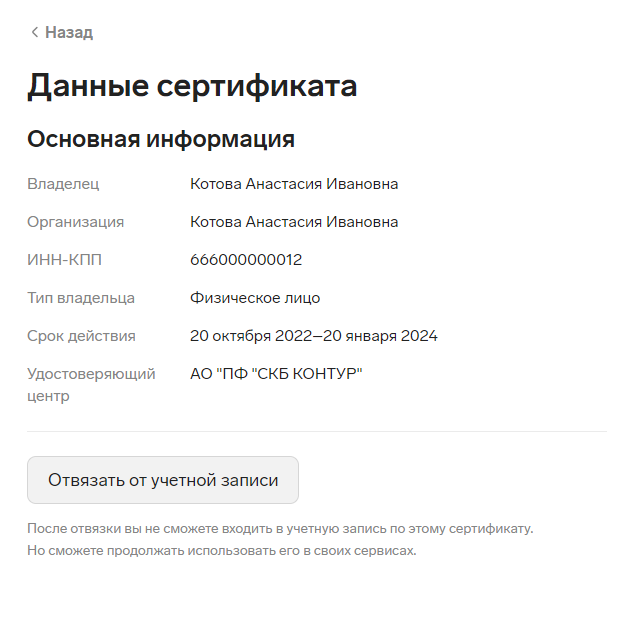This screenshot has width=631, height=619.
Task: Click the notice starting После отвязки
Action: coord(280,528)
